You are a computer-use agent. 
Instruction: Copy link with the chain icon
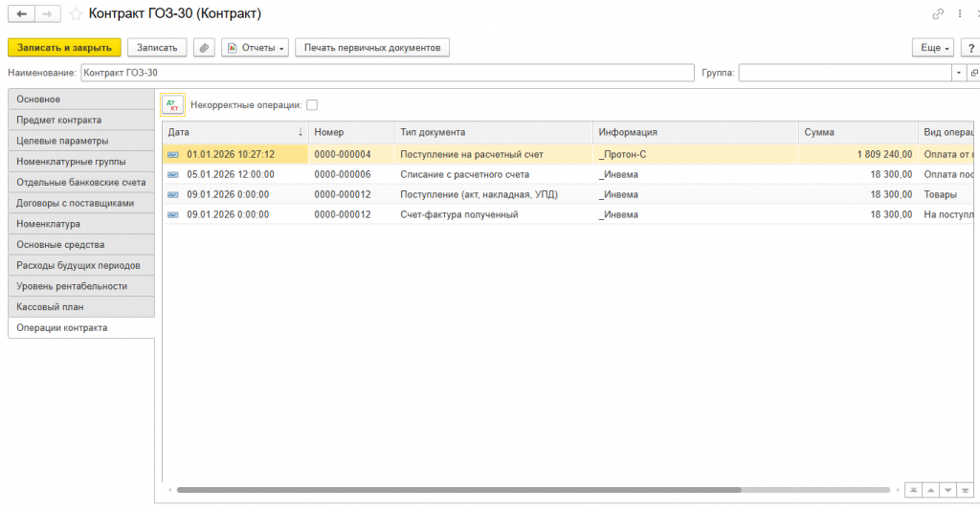pos(938,13)
